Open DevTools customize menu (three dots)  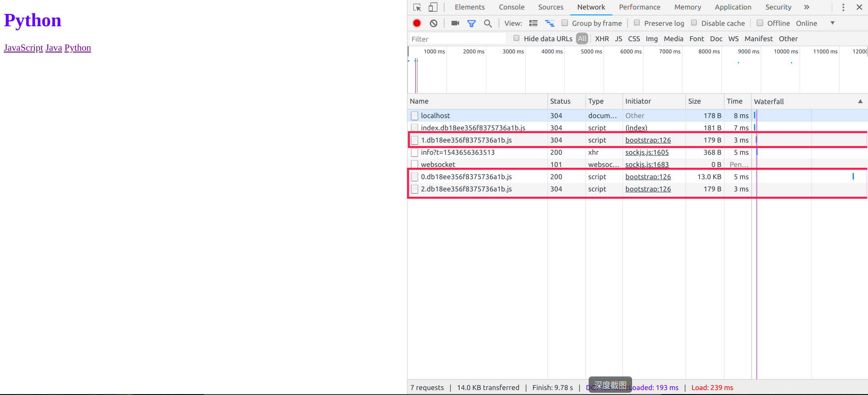[x=843, y=7]
